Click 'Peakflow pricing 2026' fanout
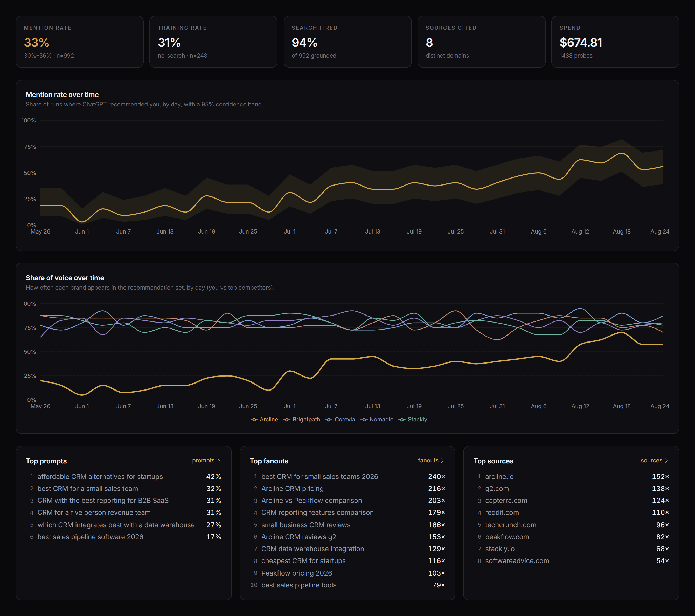 (296, 573)
